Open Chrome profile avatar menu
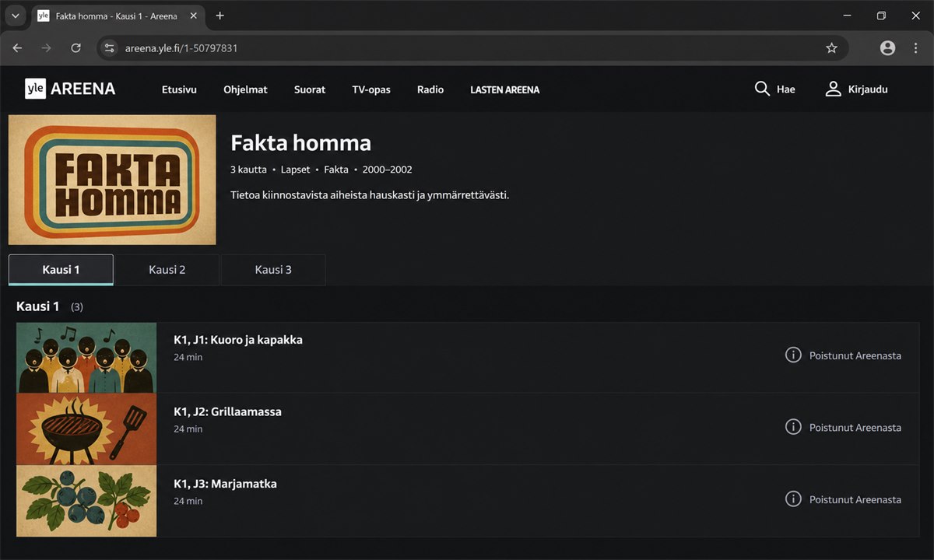Viewport: 934px width, 560px height. coord(887,48)
